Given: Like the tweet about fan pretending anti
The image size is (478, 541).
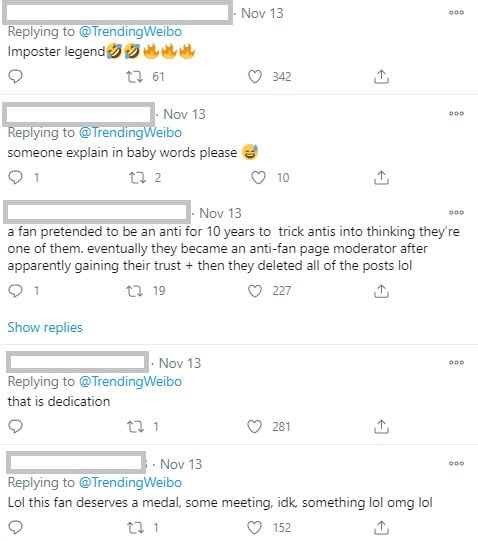Looking at the screenshot, I should pos(255,291).
